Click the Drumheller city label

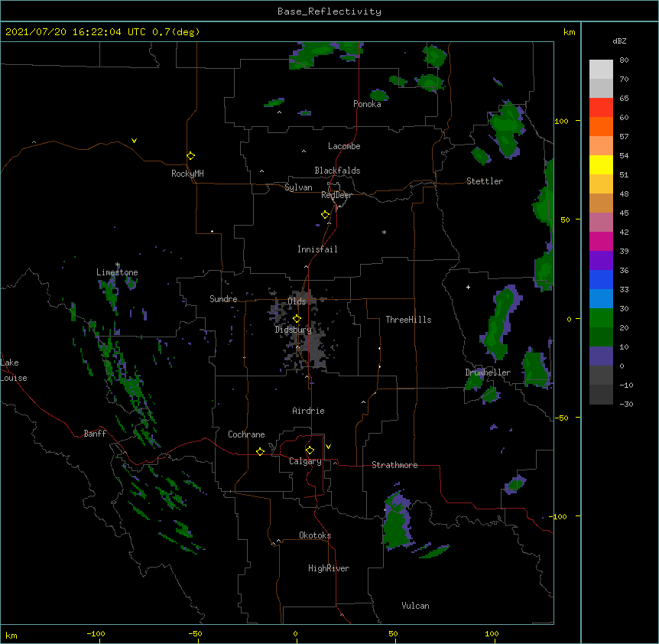[x=488, y=372]
